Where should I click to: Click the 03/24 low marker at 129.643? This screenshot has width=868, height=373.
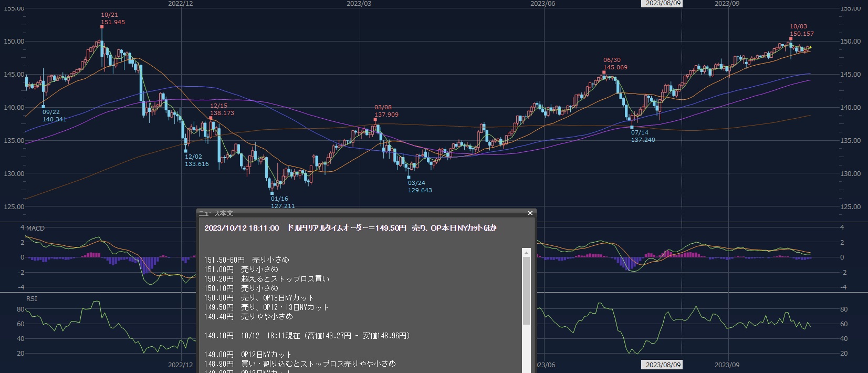(x=409, y=178)
